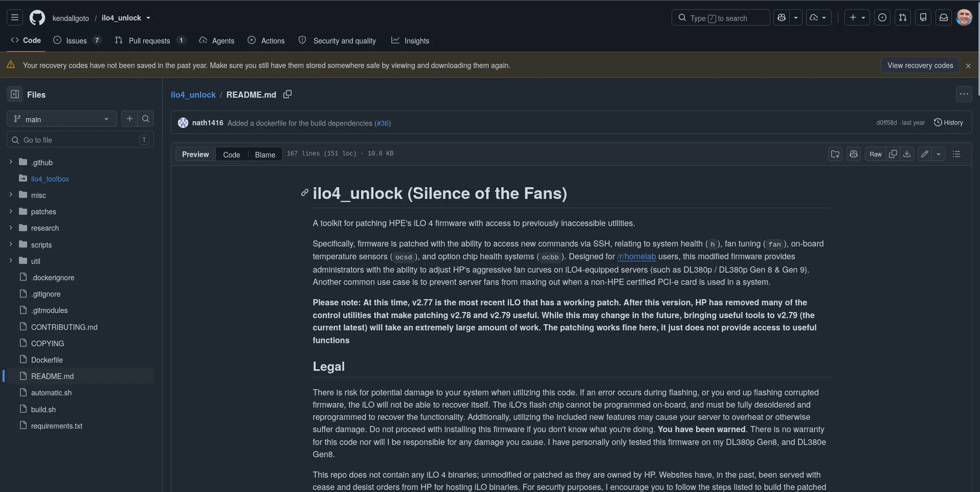Open the Insights tab
980x492 pixels.
pyautogui.click(x=410, y=40)
